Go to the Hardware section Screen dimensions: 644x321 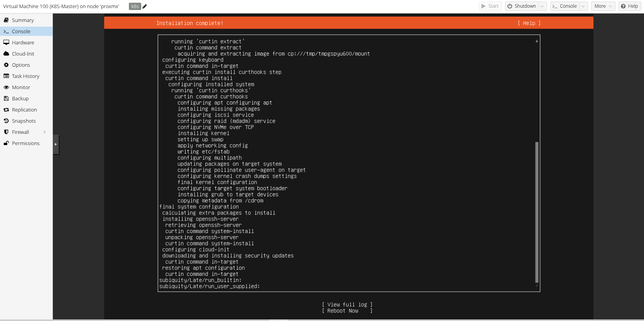click(26, 42)
